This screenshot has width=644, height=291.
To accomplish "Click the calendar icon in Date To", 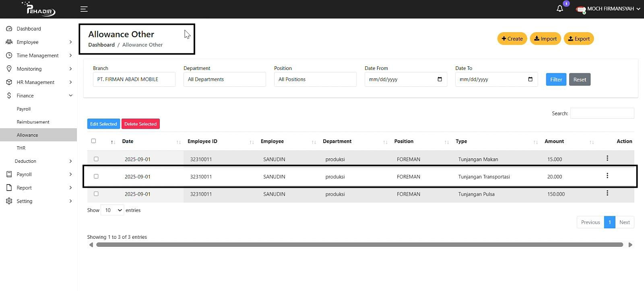I will coord(530,79).
